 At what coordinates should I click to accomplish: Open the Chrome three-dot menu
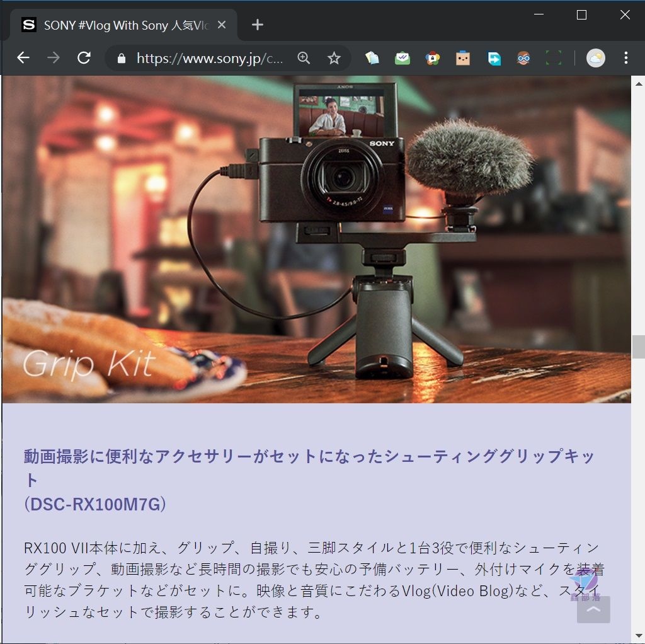(x=625, y=58)
